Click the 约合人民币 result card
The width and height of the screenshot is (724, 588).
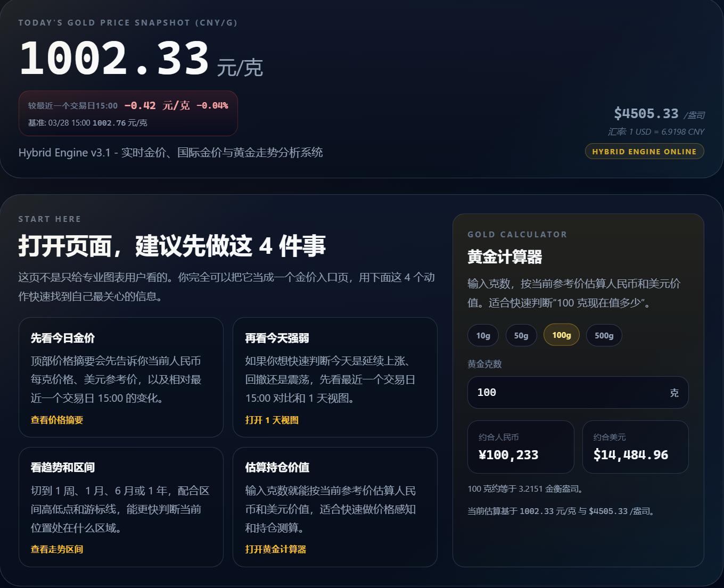[x=520, y=447]
